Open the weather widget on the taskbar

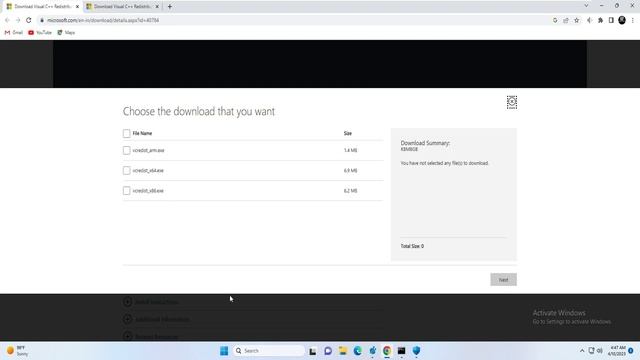coord(17,351)
